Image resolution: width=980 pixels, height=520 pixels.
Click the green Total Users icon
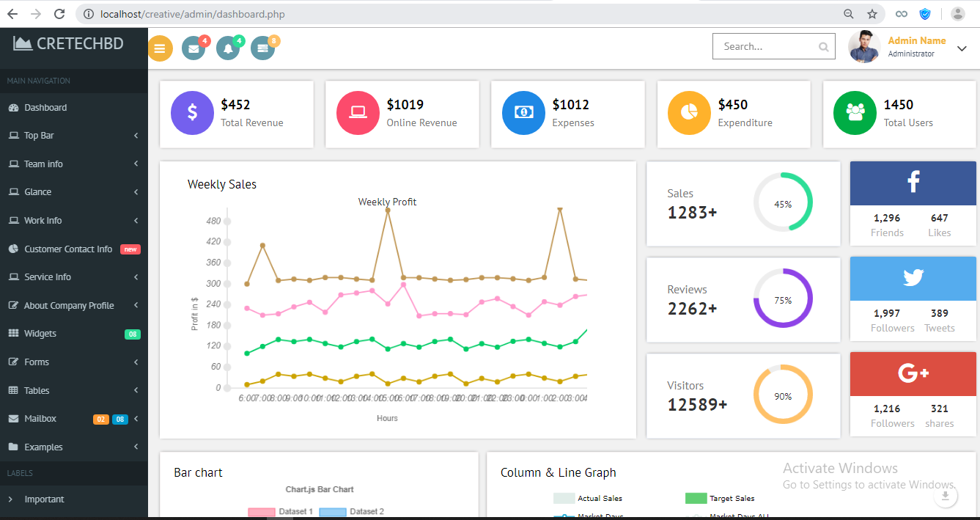(x=855, y=113)
